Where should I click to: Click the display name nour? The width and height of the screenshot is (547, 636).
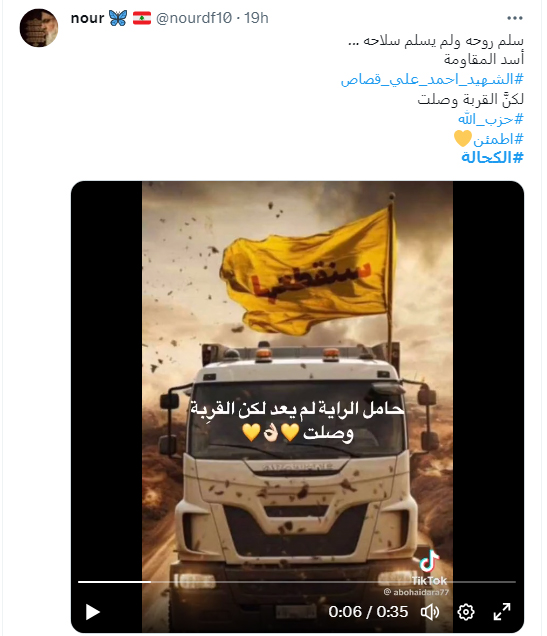[87, 18]
